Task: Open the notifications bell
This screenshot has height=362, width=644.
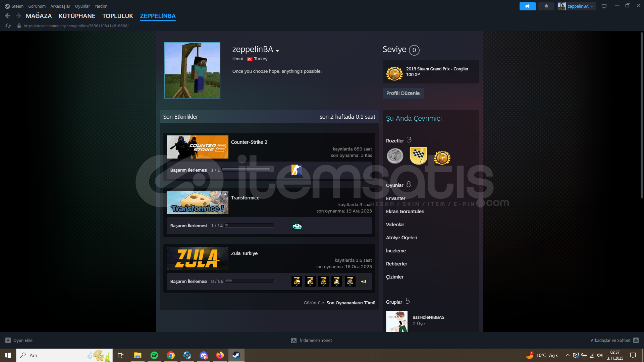Action: click(546, 6)
